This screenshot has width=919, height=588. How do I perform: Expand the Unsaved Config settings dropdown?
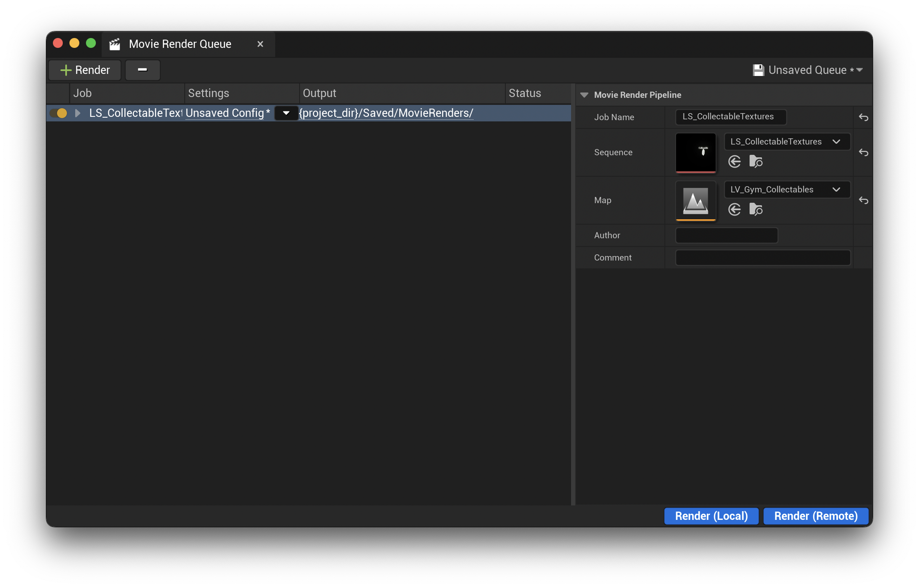click(x=286, y=113)
